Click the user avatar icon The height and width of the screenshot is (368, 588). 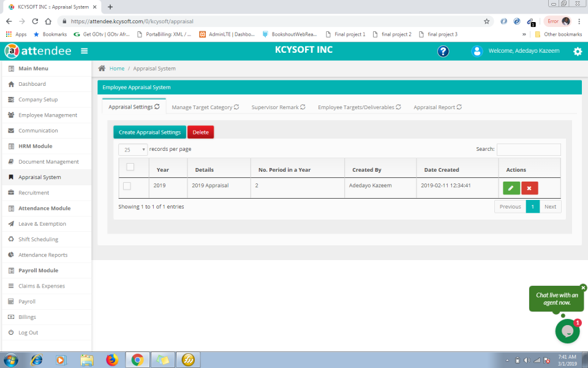click(x=477, y=51)
